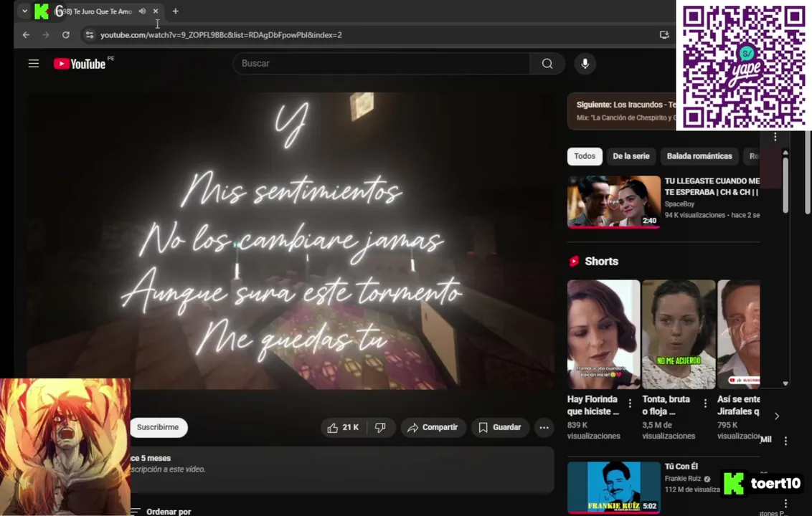The image size is (812, 516).
Task: Click the Tonta, bruta o floja title
Action: pyautogui.click(x=666, y=405)
